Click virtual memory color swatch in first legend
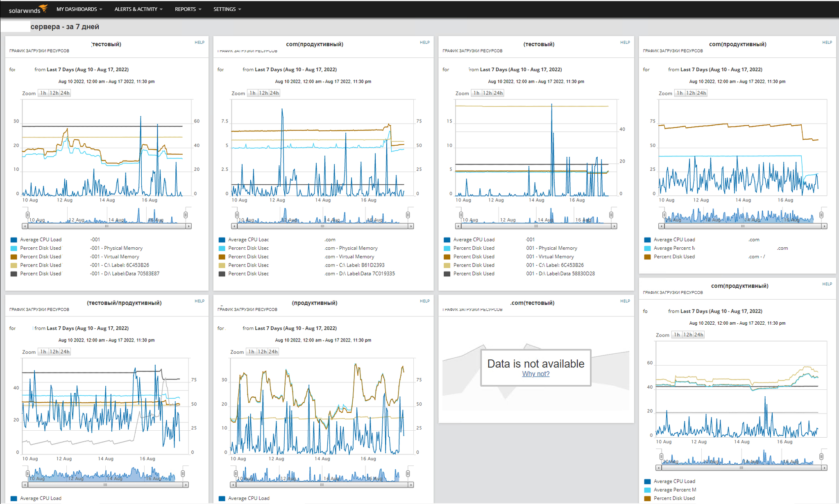Image resolution: width=839 pixels, height=504 pixels. [14, 257]
